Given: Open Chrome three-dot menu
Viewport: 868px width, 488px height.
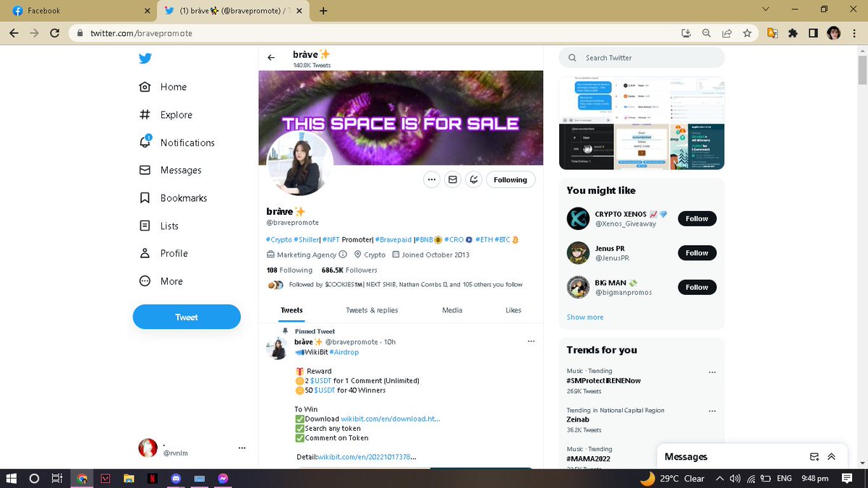Looking at the screenshot, I should click(x=854, y=33).
